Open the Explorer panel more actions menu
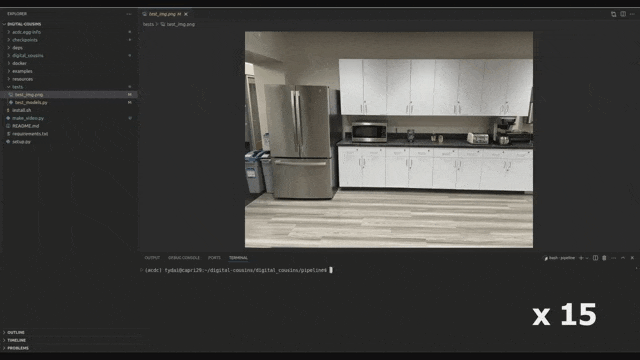 pos(129,14)
